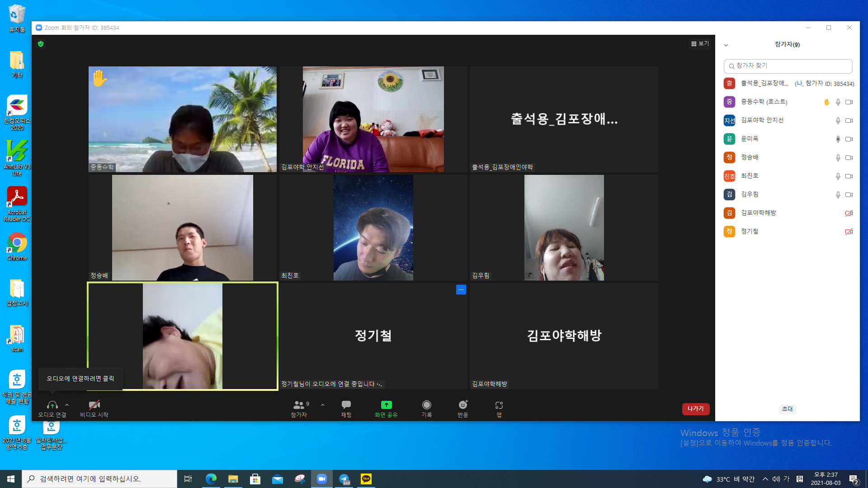Screen dimensions: 868x488
Task: Start recording with the 기록 button
Action: pos(426,408)
